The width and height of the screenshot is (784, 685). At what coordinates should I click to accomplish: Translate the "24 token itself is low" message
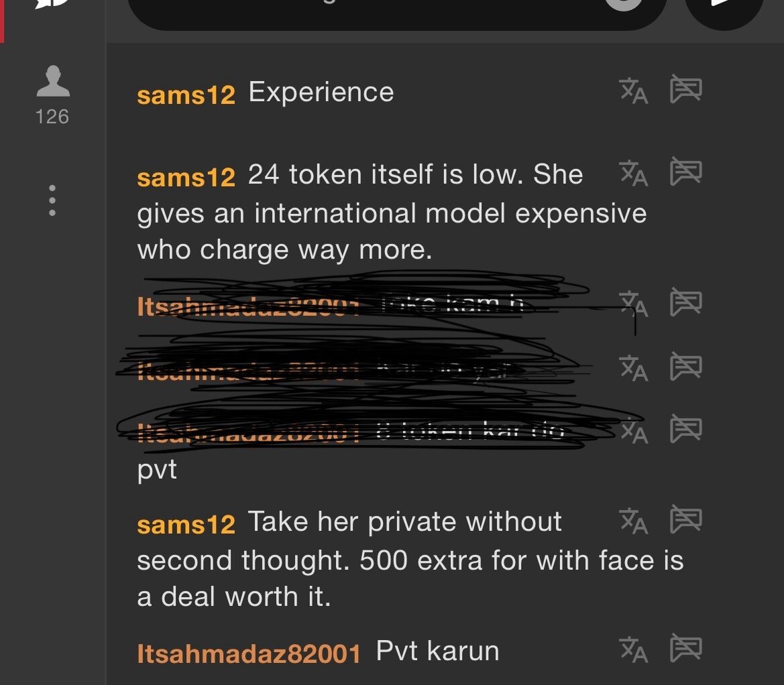pyautogui.click(x=634, y=174)
